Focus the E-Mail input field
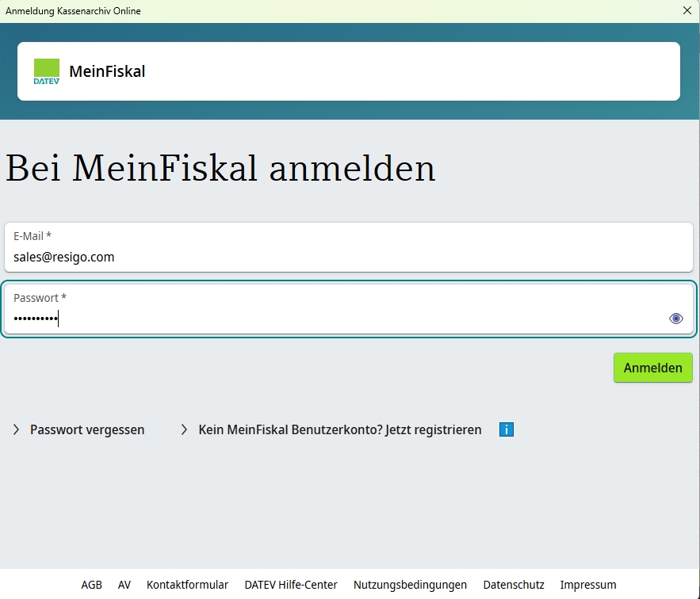This screenshot has width=700, height=599. (x=349, y=257)
